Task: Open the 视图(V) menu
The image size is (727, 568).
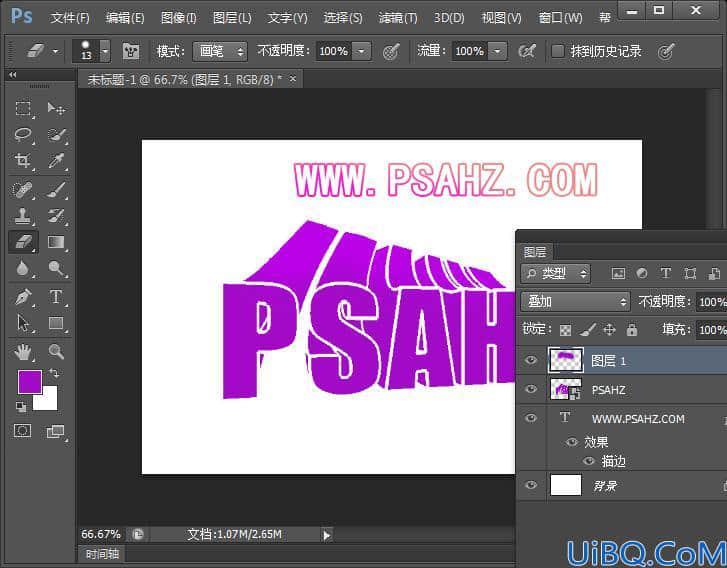Action: pyautogui.click(x=501, y=18)
